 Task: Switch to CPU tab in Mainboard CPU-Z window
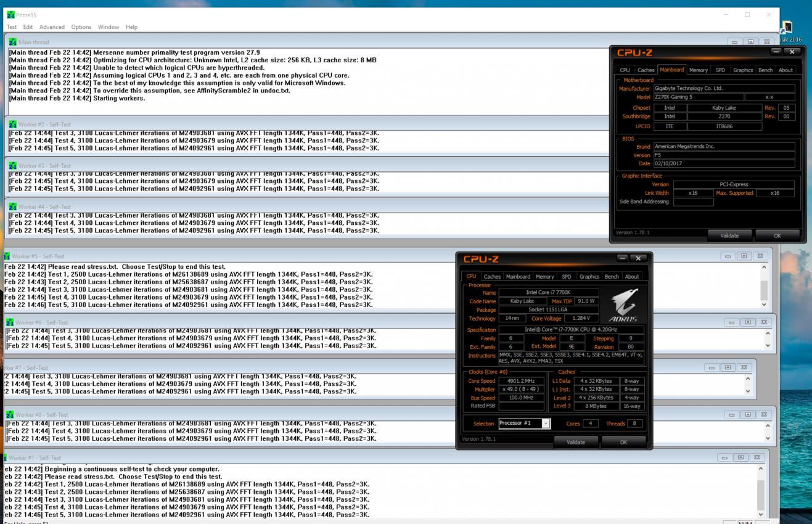[625, 70]
